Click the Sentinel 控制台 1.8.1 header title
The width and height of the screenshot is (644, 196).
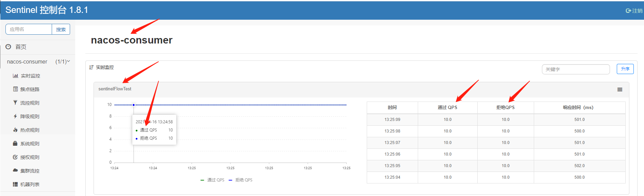pos(47,10)
